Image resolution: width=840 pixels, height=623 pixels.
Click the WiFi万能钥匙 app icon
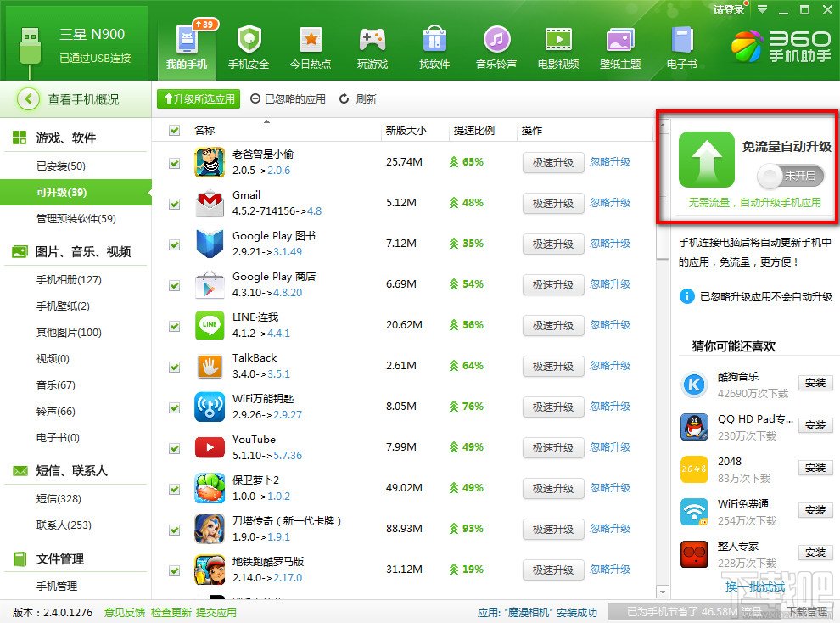(x=210, y=407)
